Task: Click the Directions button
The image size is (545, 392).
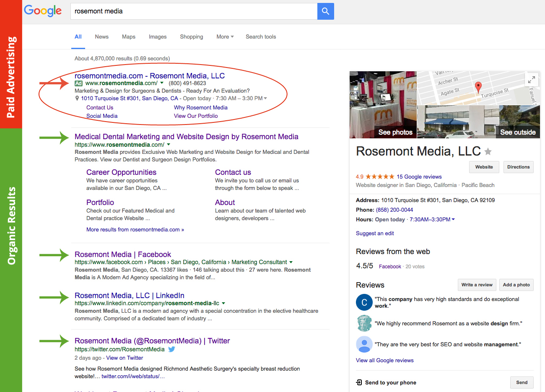Action: click(519, 167)
